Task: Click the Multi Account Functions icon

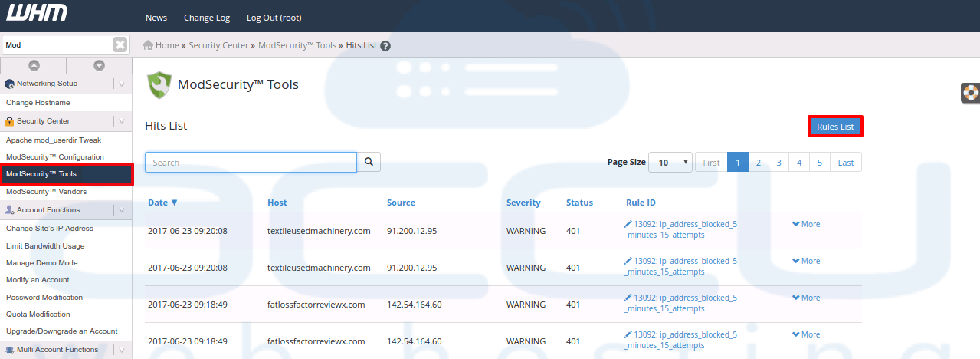Action: [x=9, y=350]
